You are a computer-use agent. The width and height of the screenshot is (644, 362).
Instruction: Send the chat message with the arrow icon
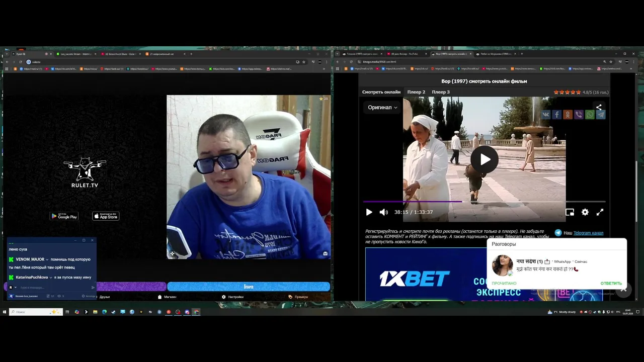click(93, 288)
